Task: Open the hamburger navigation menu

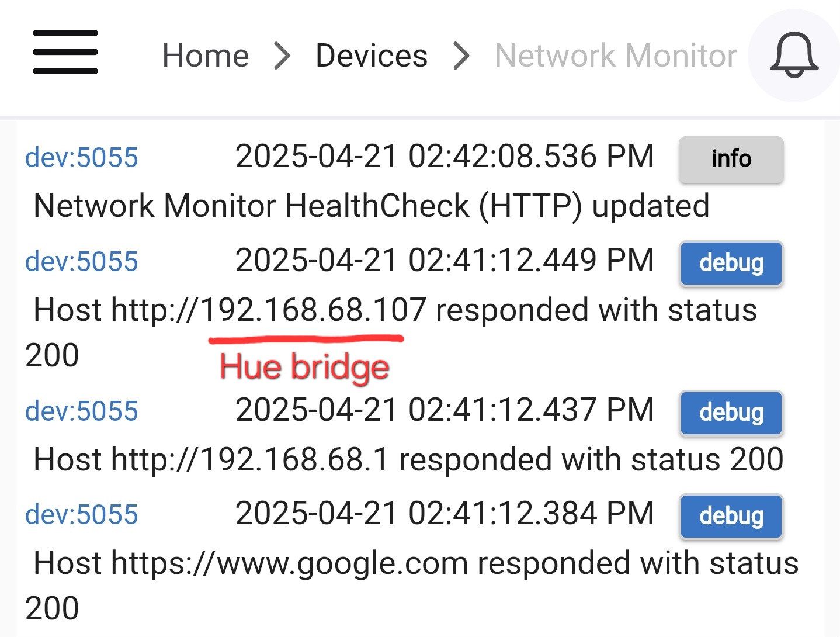Action: pos(65,53)
